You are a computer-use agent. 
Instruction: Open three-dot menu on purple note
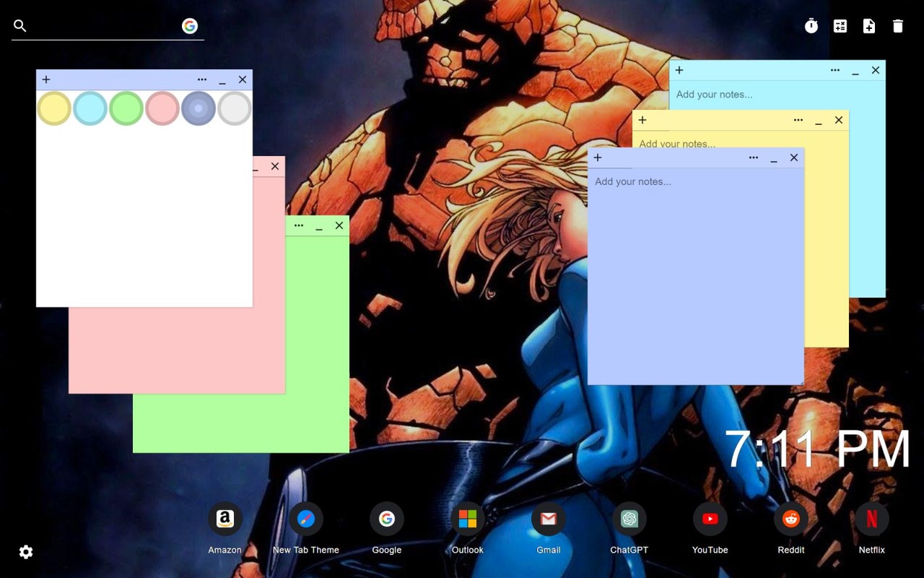click(754, 158)
